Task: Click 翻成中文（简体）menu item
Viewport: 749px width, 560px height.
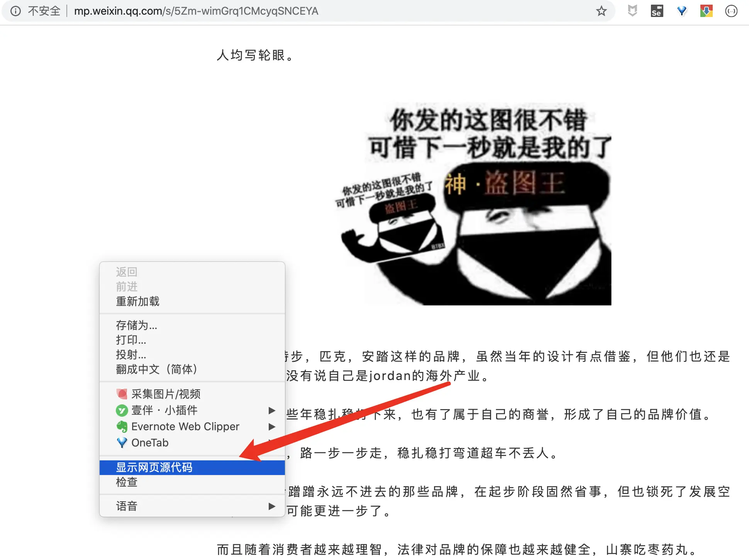Action: click(x=157, y=369)
